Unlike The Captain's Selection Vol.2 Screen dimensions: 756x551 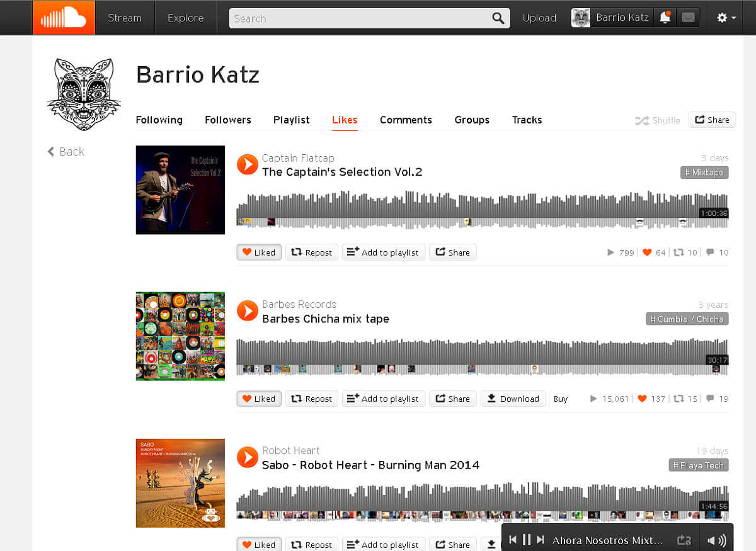(259, 253)
